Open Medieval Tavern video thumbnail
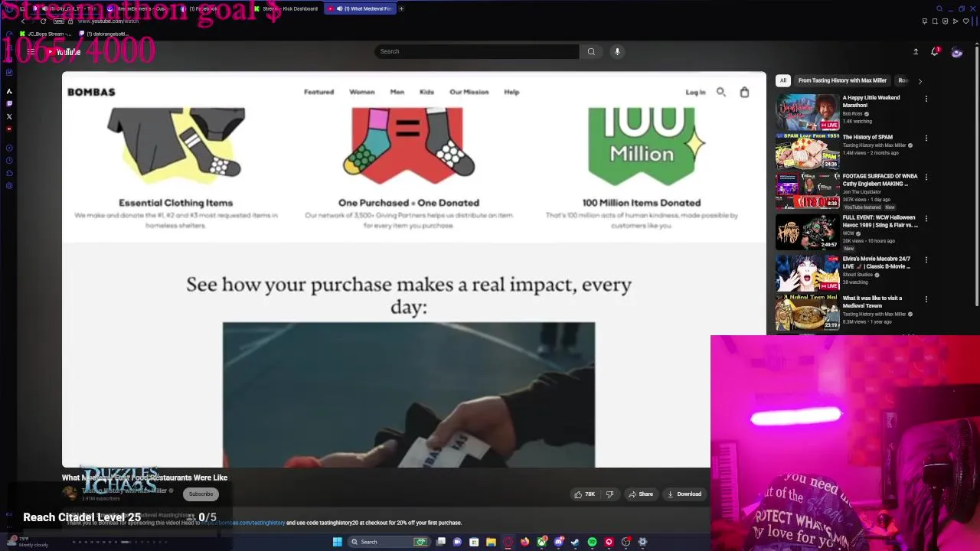The width and height of the screenshot is (980, 551). tap(807, 312)
